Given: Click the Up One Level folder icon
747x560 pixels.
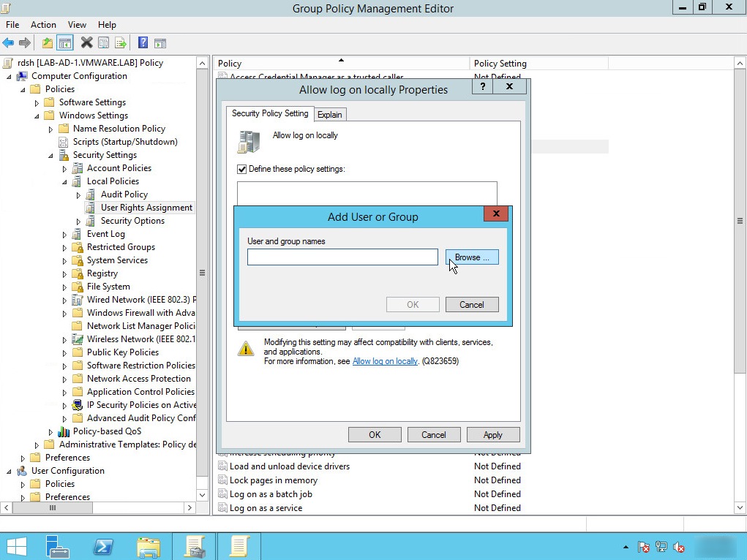Looking at the screenshot, I should click(x=48, y=43).
